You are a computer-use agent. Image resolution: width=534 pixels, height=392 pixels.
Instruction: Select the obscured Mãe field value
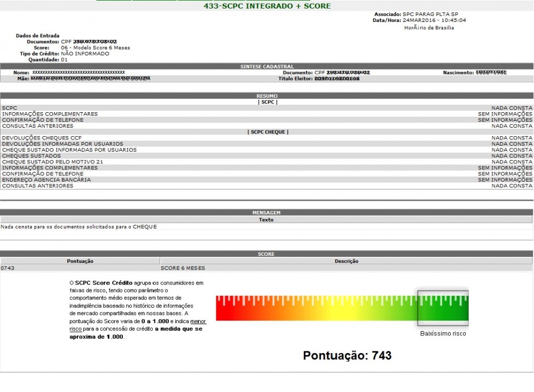tap(90, 79)
